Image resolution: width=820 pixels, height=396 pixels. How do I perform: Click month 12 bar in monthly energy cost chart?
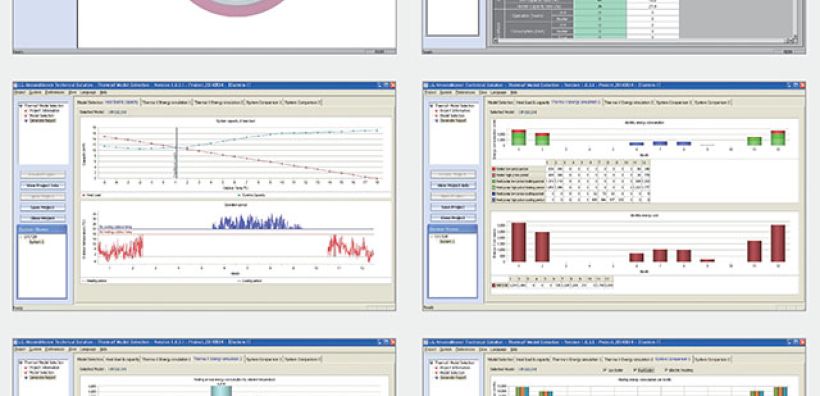[778, 243]
